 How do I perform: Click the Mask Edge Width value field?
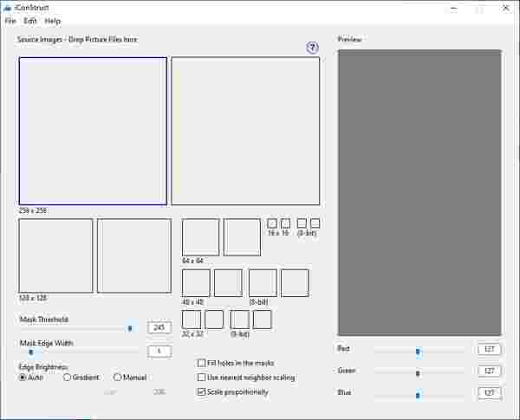pyautogui.click(x=159, y=352)
